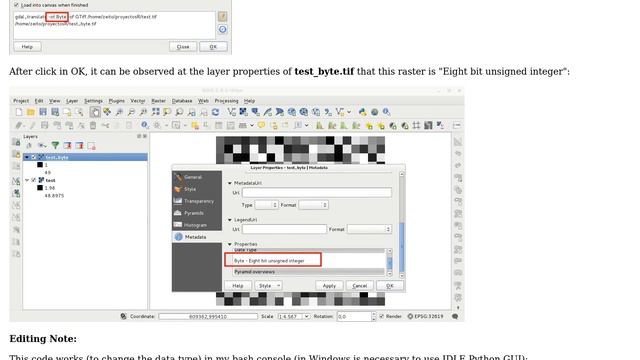640x360 pixels.
Task: Open the Python console icon
Action: point(362,112)
